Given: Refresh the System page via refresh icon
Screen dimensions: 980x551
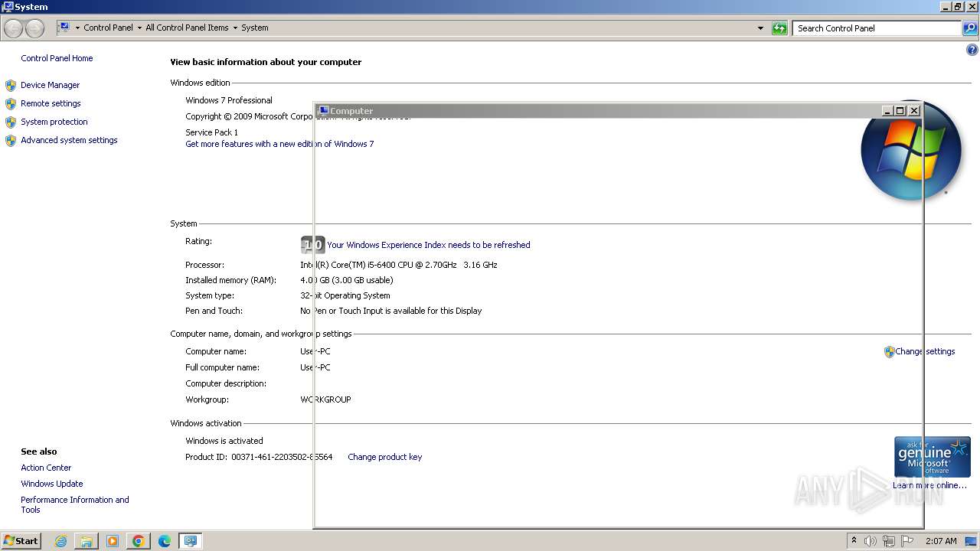Looking at the screenshot, I should click(779, 28).
